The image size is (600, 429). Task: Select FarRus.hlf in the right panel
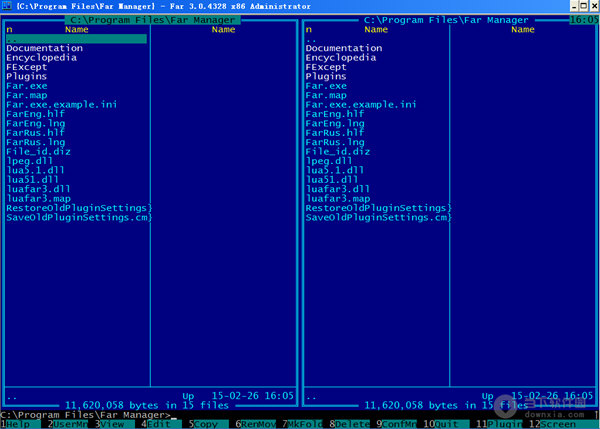point(334,132)
